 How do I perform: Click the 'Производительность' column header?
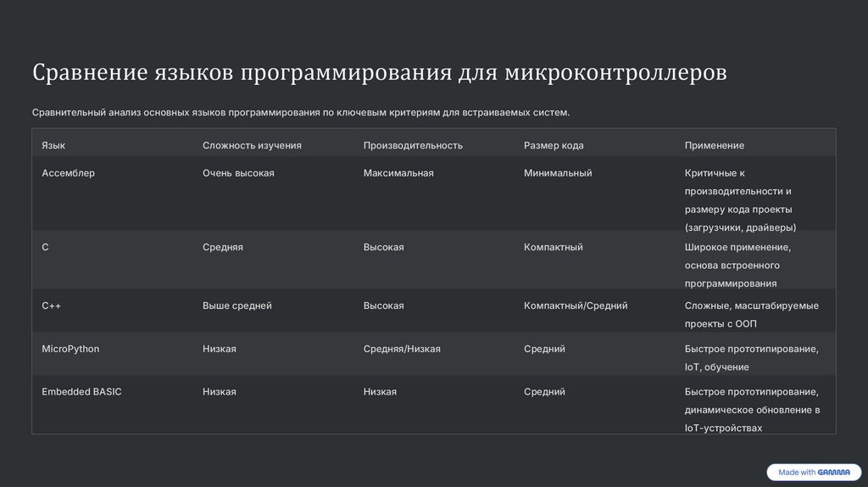tap(413, 145)
